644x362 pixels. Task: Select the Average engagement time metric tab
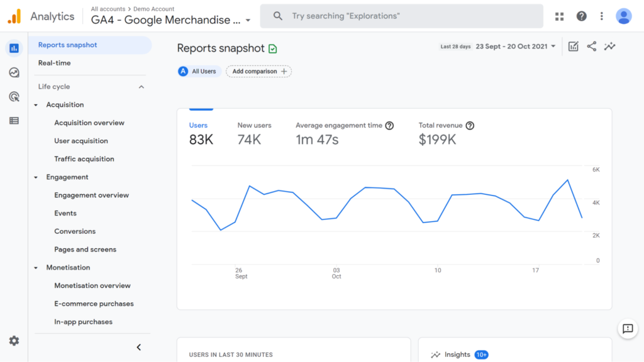pyautogui.click(x=345, y=134)
